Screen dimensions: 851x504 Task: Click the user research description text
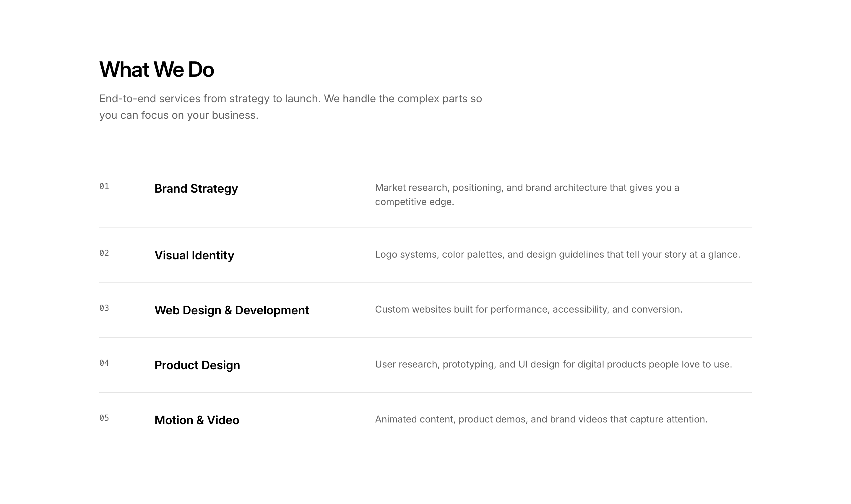[x=553, y=365]
